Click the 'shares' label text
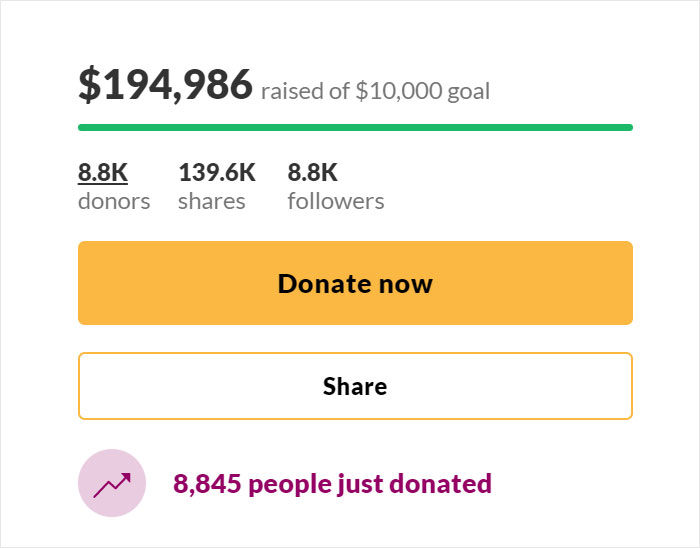The width and height of the screenshot is (700, 548). (212, 201)
